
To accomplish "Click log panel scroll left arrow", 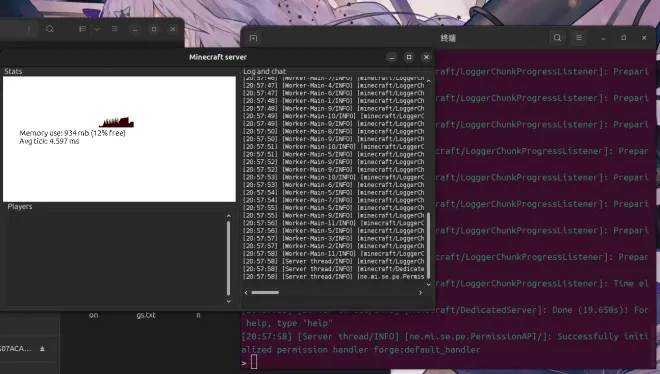I will pos(246,292).
